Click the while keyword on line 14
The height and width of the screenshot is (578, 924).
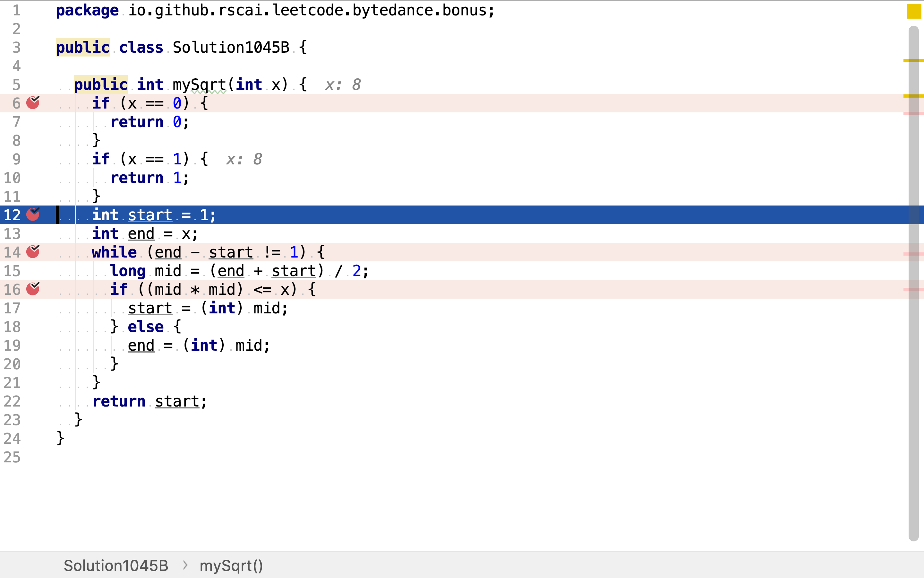coord(114,252)
